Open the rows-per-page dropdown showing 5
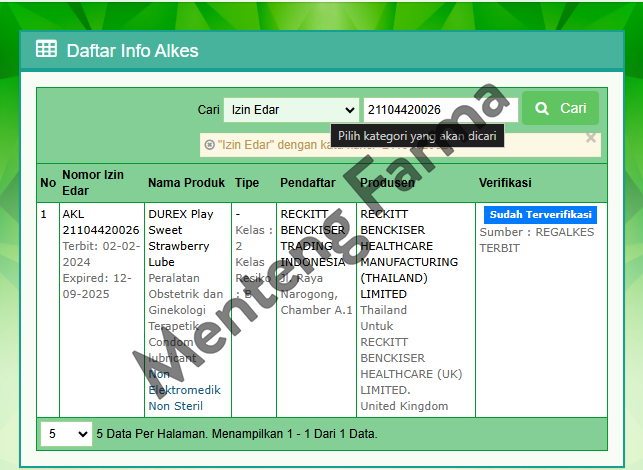The width and height of the screenshot is (643, 470). (65, 434)
